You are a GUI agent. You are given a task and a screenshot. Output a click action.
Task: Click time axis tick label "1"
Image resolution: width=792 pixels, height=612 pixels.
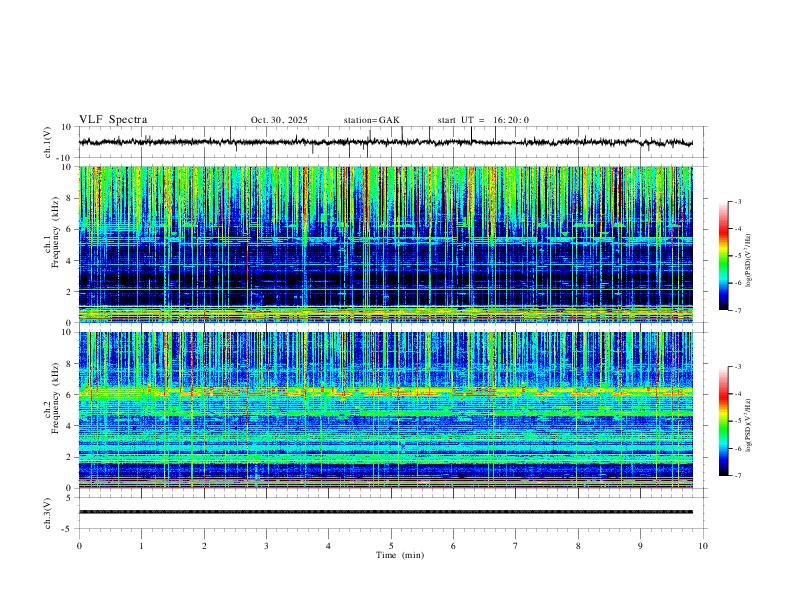click(142, 546)
